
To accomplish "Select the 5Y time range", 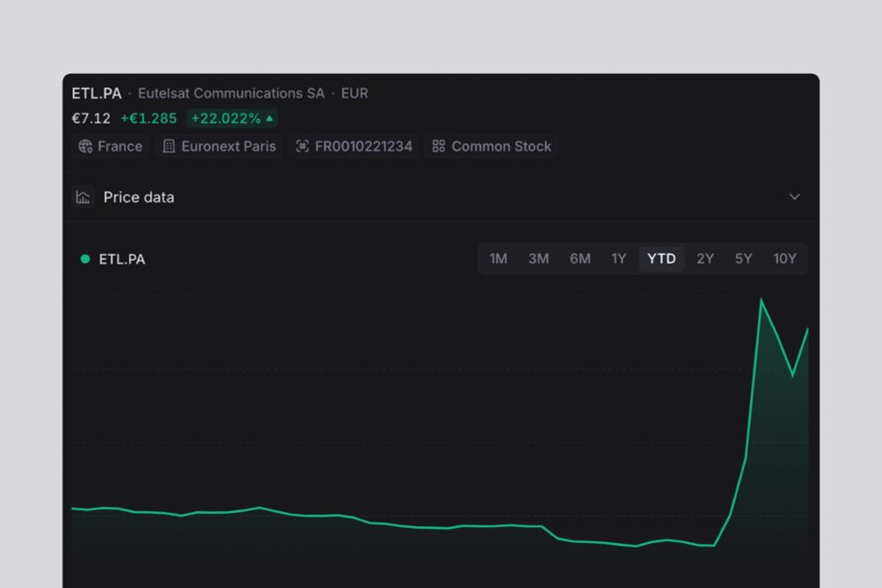I will (744, 258).
